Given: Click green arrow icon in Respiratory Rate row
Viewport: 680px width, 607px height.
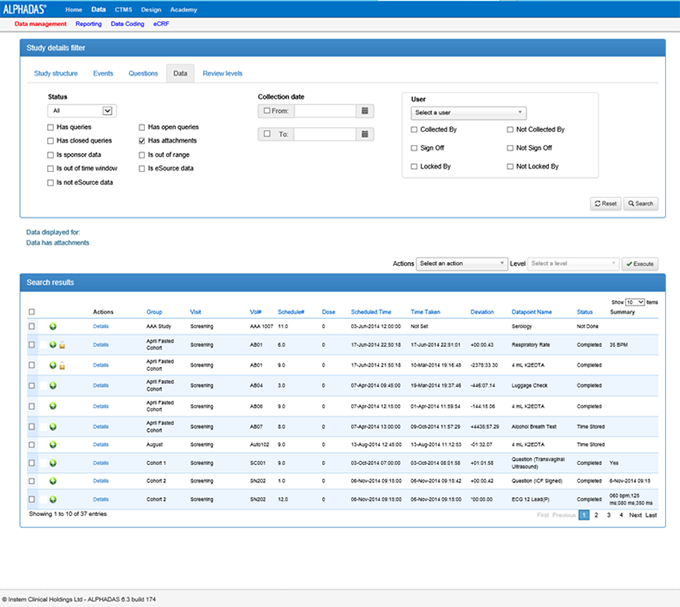Looking at the screenshot, I should [53, 345].
